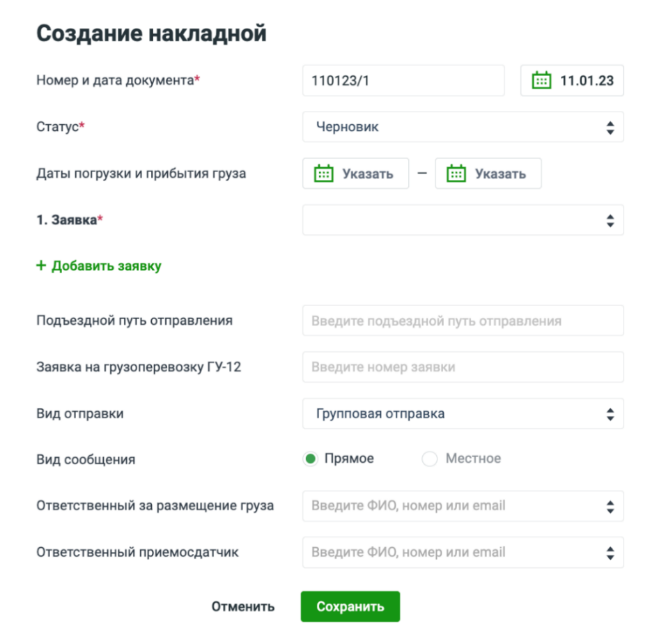Click the Заявка на грузоперевозку ГУ-12 input
This screenshot has height=644, width=666.
click(463, 367)
